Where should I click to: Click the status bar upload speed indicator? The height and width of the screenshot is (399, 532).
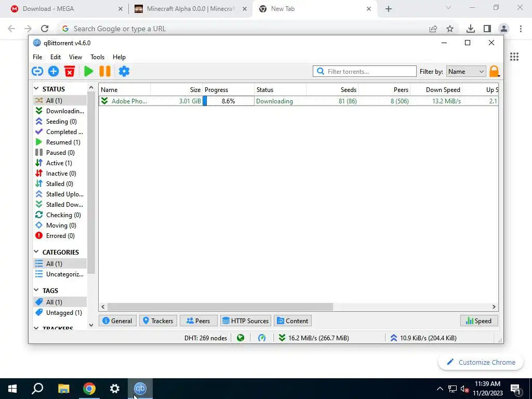(423, 338)
